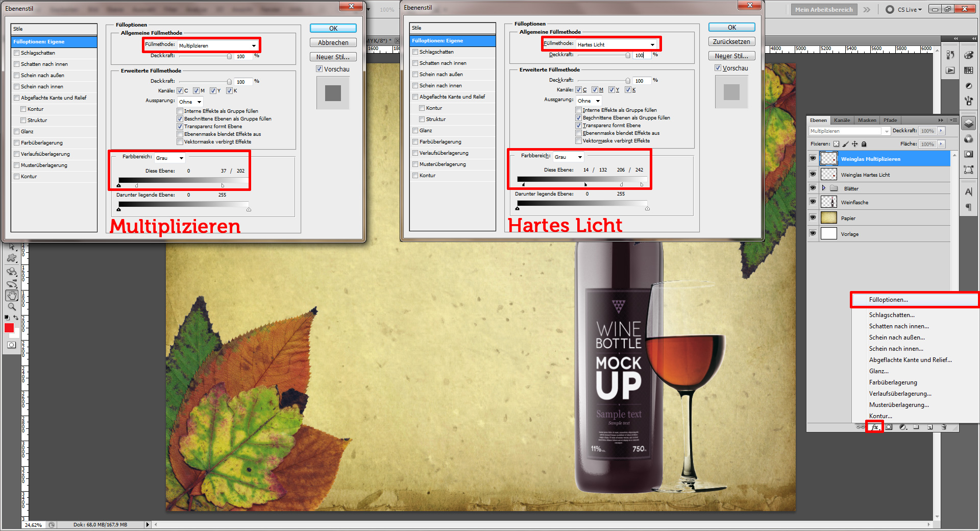The height and width of the screenshot is (531, 980).
Task: Click the red foreground color swatch
Action: [9, 329]
